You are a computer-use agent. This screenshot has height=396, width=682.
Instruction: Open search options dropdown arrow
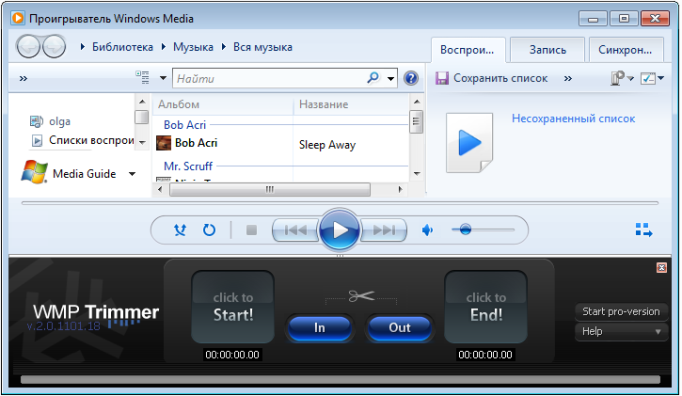click(391, 78)
